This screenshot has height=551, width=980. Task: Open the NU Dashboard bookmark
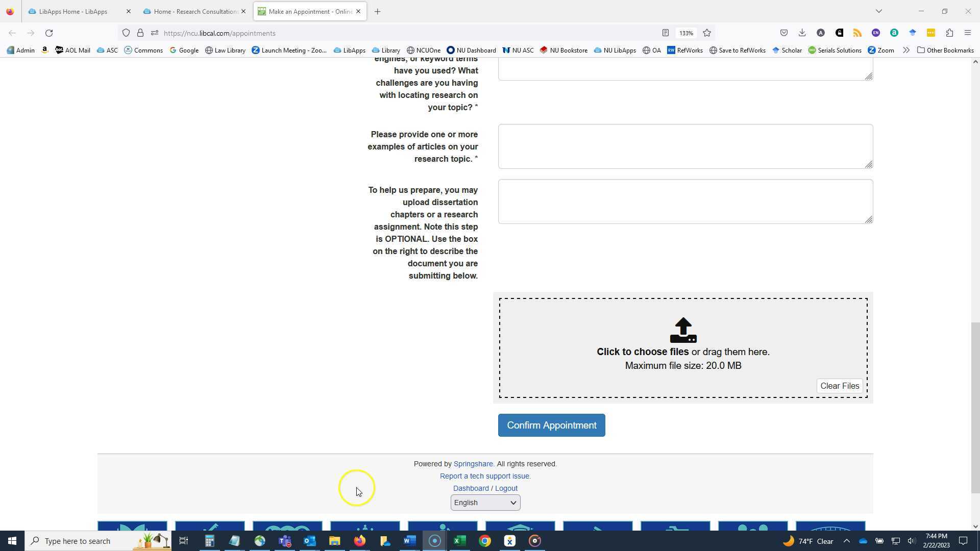471,50
